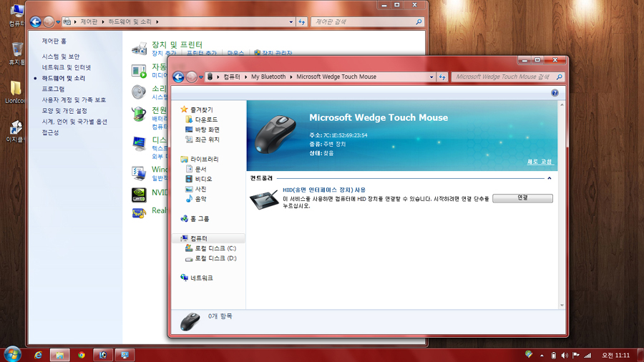644x362 pixels.
Task: Launch Internet Explorer from the taskbar
Action: pyautogui.click(x=38, y=355)
